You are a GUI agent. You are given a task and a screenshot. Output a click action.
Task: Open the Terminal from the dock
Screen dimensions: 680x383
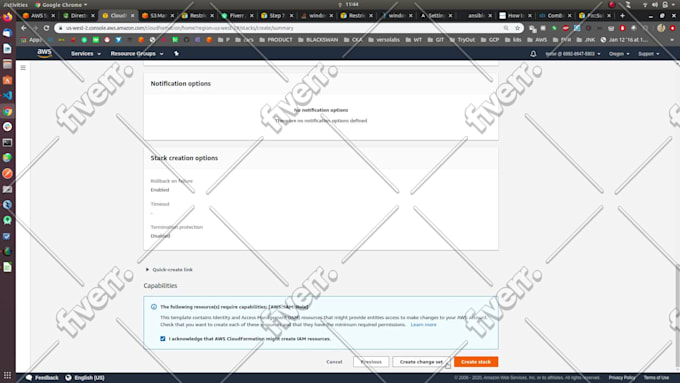[7, 142]
